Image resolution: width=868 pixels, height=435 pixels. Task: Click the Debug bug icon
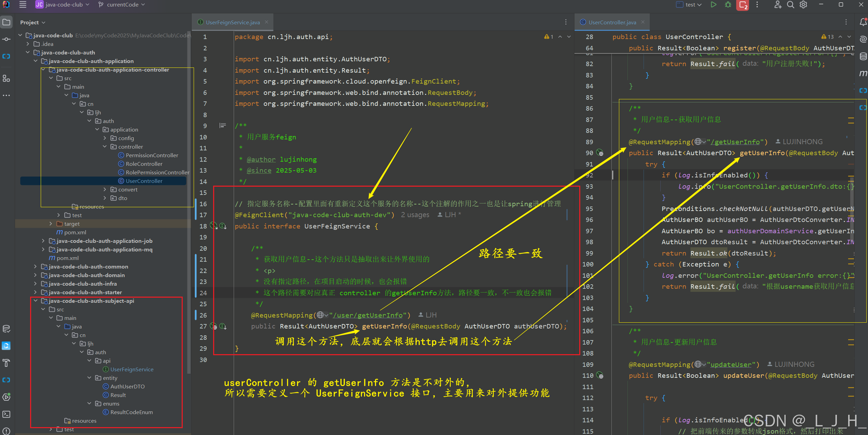click(728, 5)
